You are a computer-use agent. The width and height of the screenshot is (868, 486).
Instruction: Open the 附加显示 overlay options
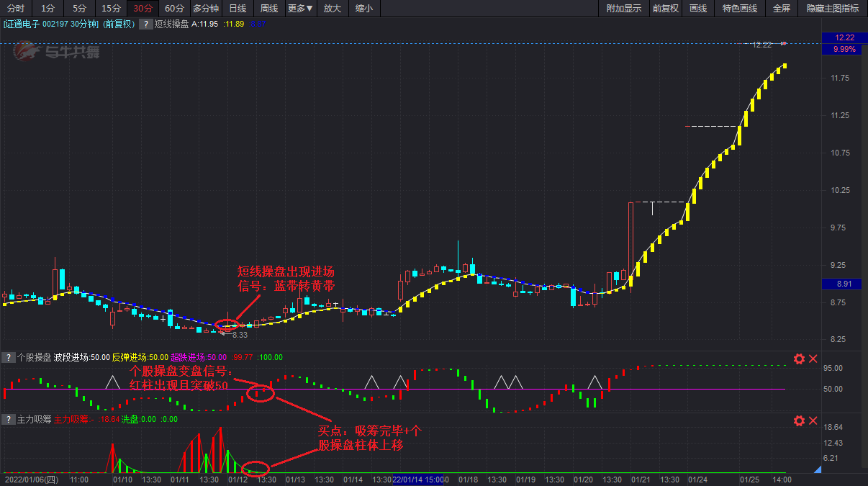tap(623, 9)
